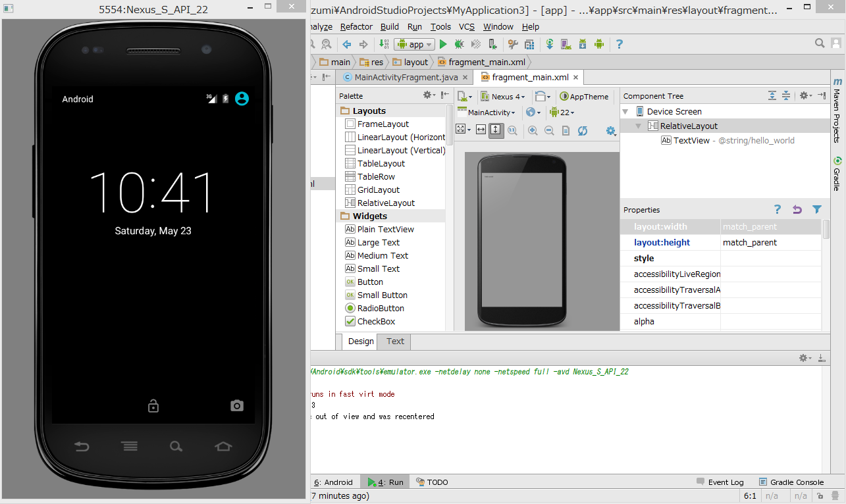Toggle layout width expand-horizontal button
Screen dimensions: 846x504
coord(481,130)
